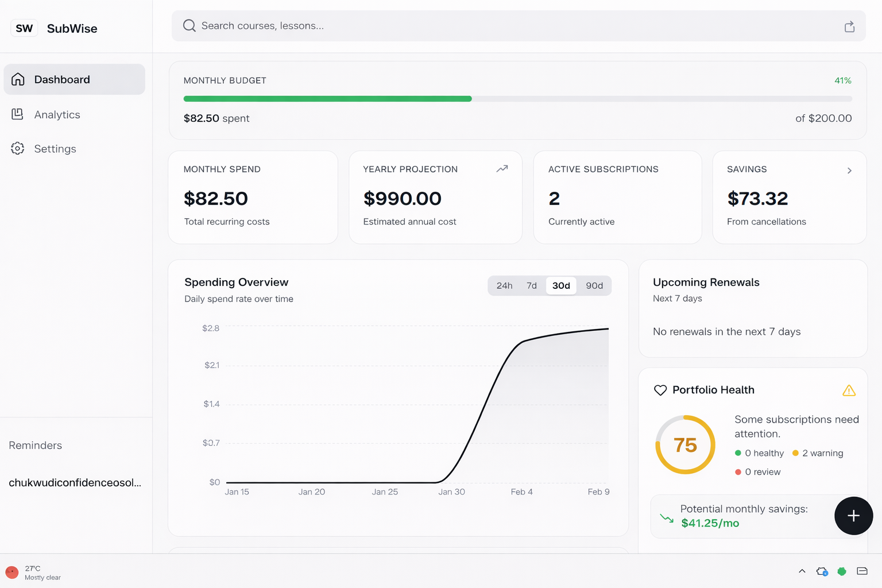The width and height of the screenshot is (882, 588).
Task: Click the green shield tray icon
Action: point(842,571)
